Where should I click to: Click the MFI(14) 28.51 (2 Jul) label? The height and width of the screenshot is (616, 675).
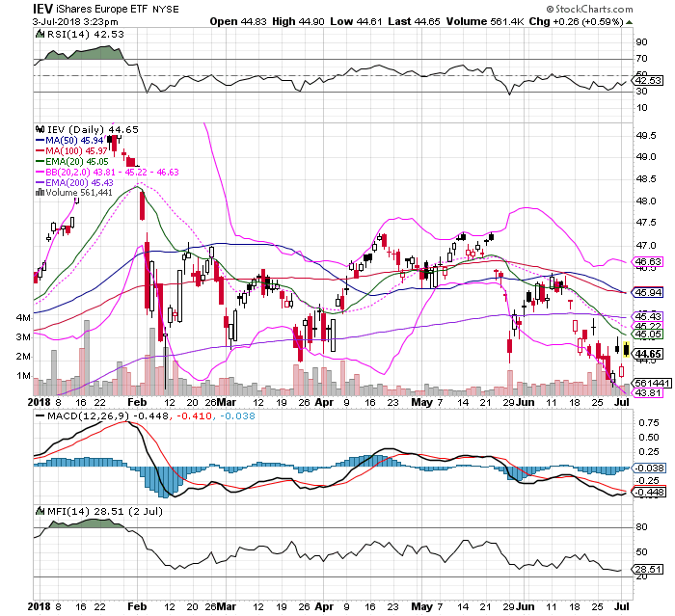point(104,511)
